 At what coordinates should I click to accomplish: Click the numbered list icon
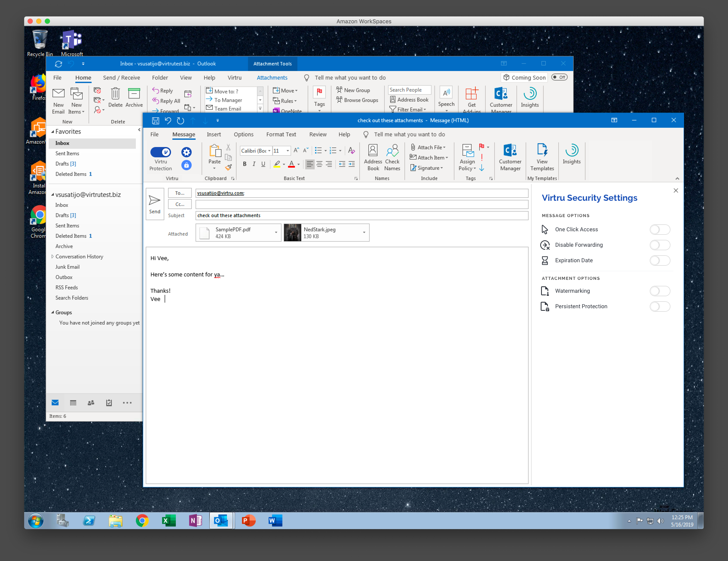333,150
